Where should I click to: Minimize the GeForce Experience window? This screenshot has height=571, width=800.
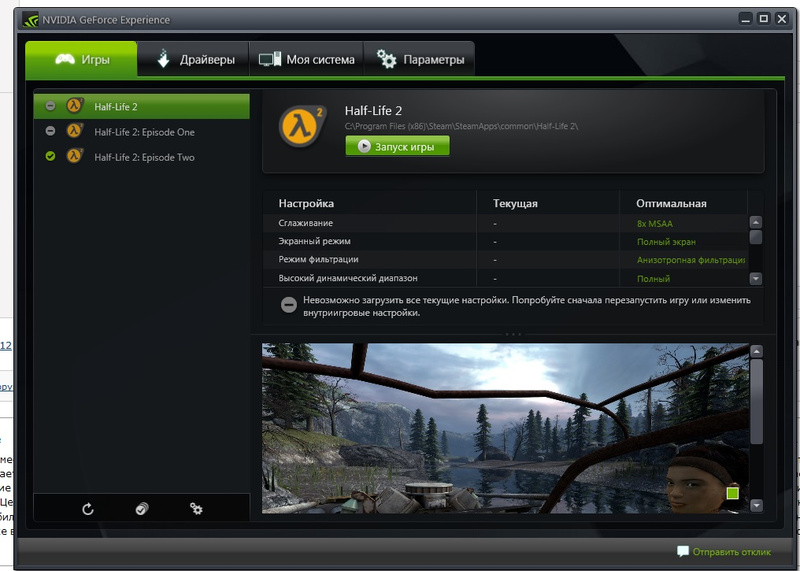click(x=745, y=19)
